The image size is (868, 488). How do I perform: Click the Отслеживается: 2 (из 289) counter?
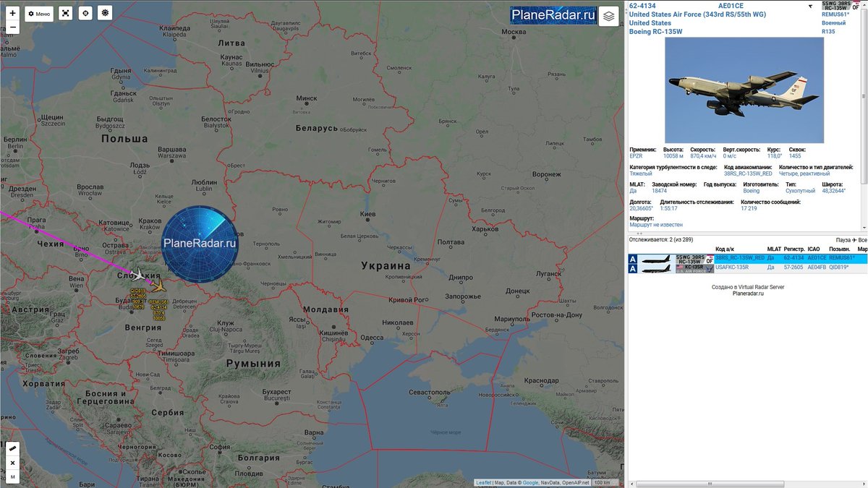pyautogui.click(x=660, y=239)
